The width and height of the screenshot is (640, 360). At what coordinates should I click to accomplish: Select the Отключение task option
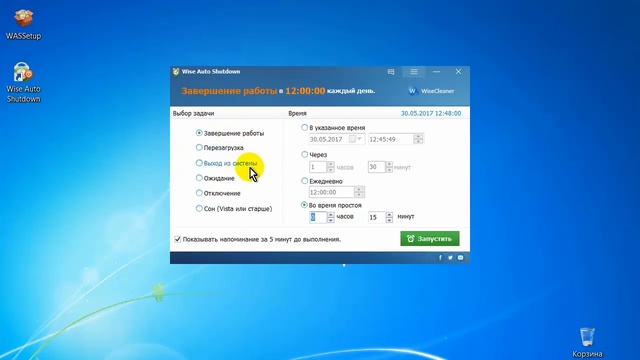218,193
